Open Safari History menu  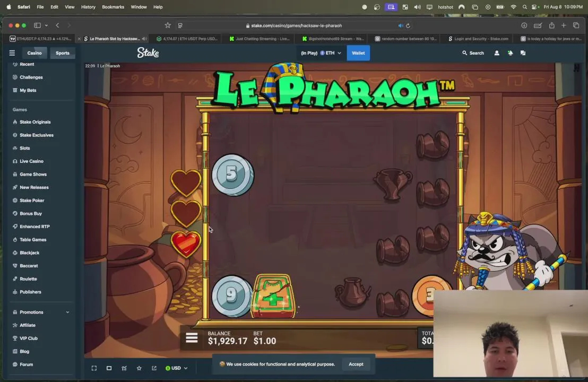89,7
